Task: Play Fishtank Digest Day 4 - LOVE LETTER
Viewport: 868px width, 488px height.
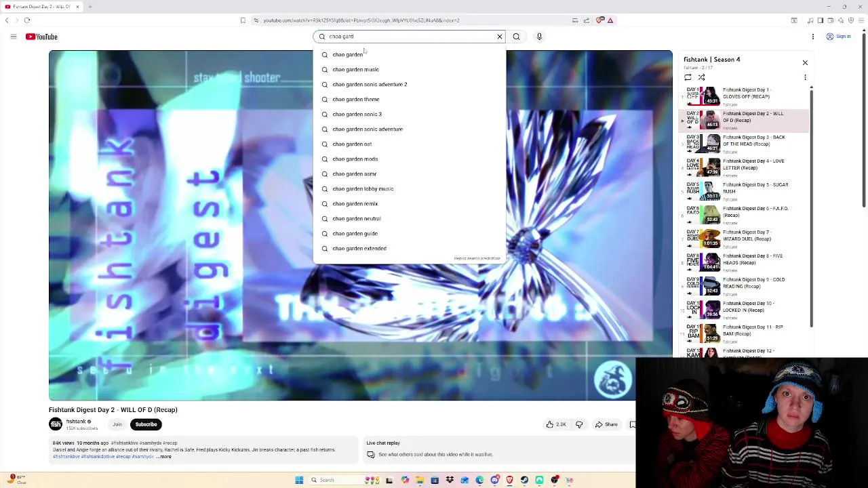Action: pos(745,167)
